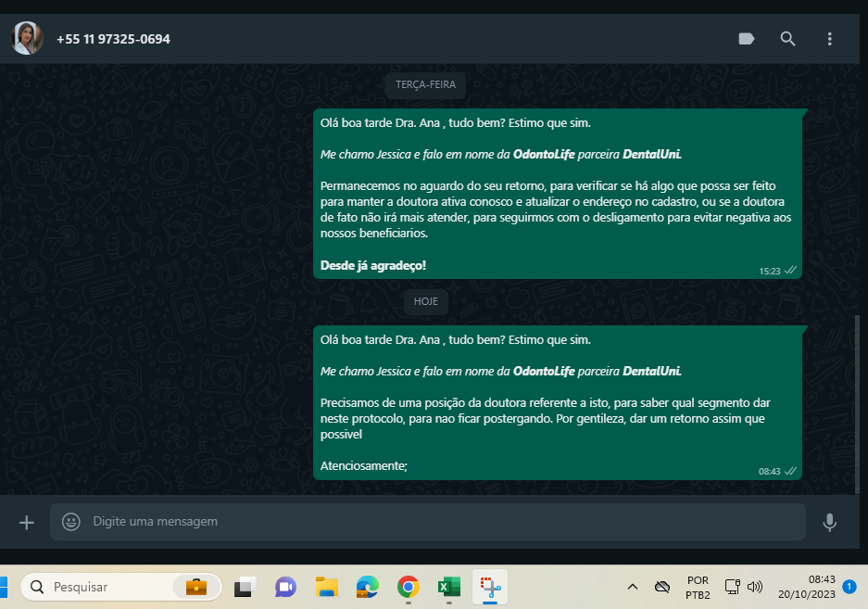This screenshot has width=868, height=609.
Task: Click read receipt checkmarks on 08:43 message
Action: click(790, 471)
